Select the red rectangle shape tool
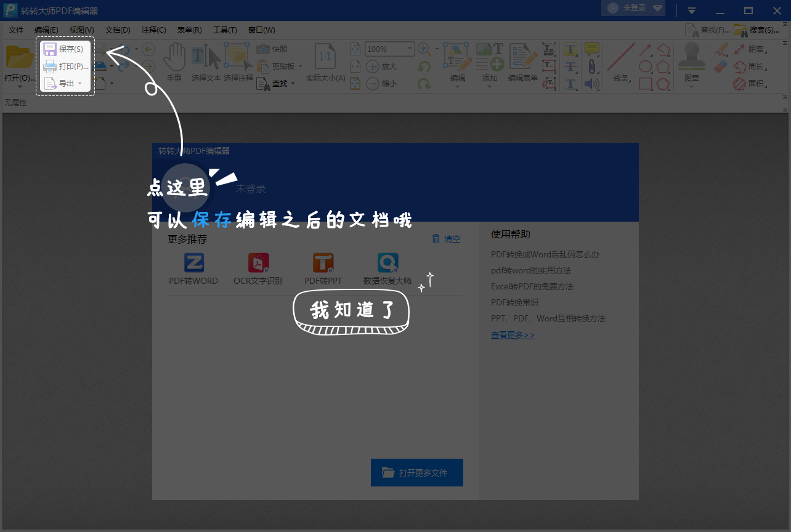The image size is (791, 532). tap(645, 83)
